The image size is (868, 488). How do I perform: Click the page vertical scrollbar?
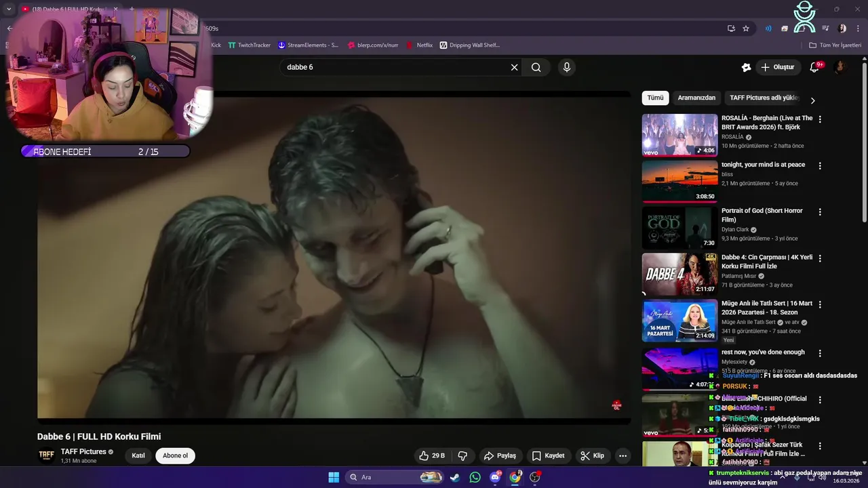864,141
